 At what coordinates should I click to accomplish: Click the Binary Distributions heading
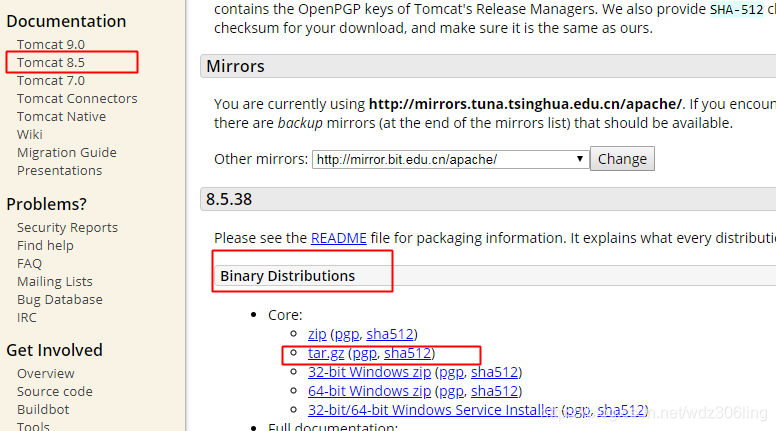[288, 276]
